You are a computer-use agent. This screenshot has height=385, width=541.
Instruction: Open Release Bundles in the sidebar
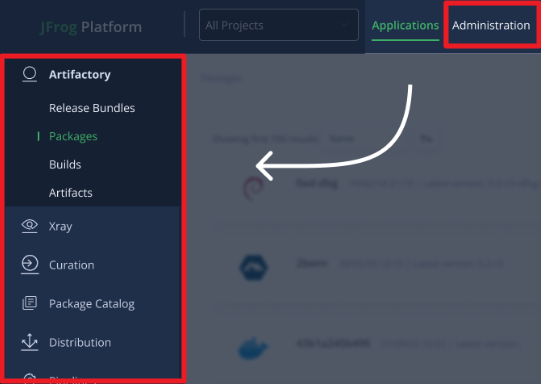[x=92, y=108]
